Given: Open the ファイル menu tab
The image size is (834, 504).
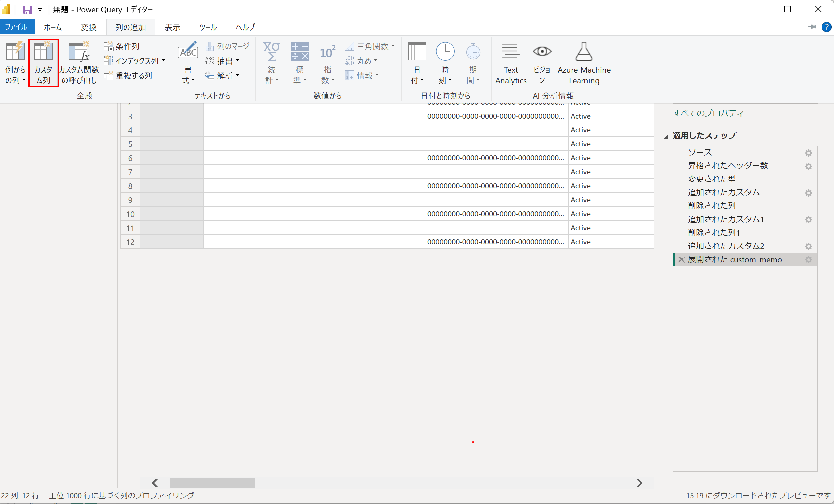Looking at the screenshot, I should point(17,27).
